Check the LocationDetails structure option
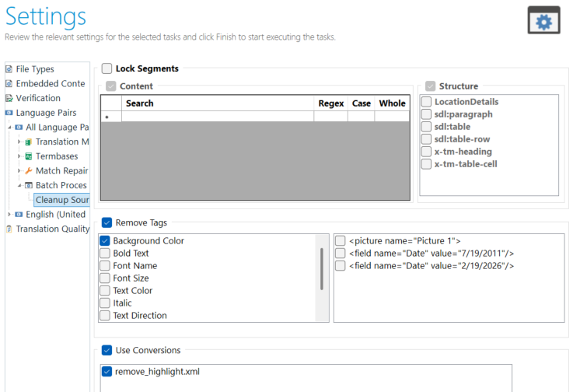This screenshot has height=392, width=573. coord(426,102)
